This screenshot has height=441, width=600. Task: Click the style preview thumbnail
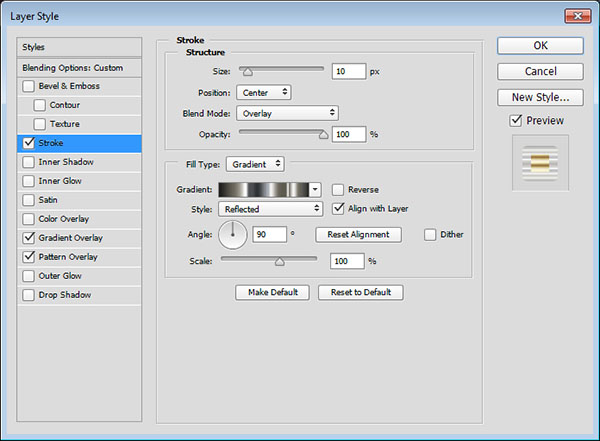coord(540,162)
